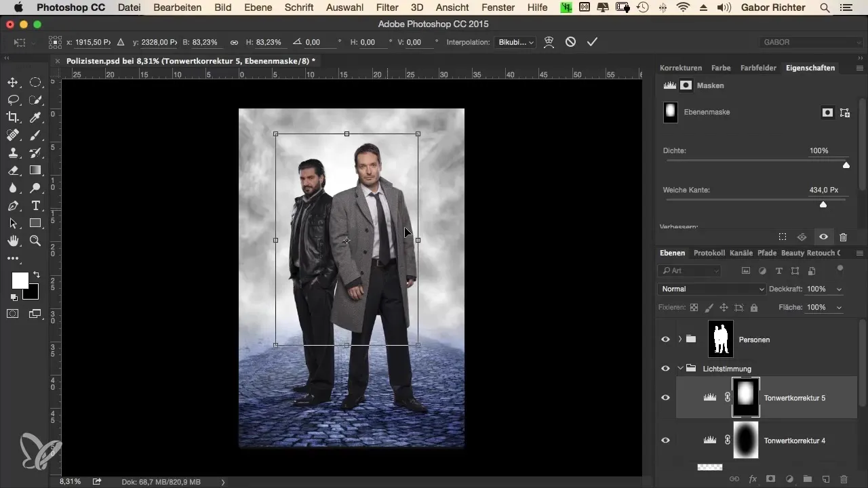The image size is (868, 488).
Task: Toggle the layer filter switch
Action: [840, 268]
